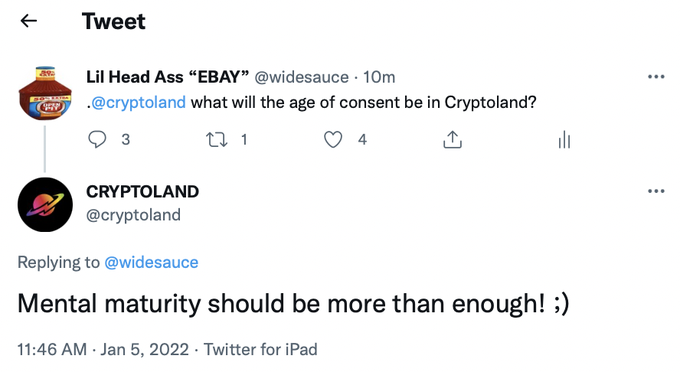This screenshot has height=372, width=680.
Task: Open CRYPTOLAND planet logo avatar
Action: pos(45,205)
